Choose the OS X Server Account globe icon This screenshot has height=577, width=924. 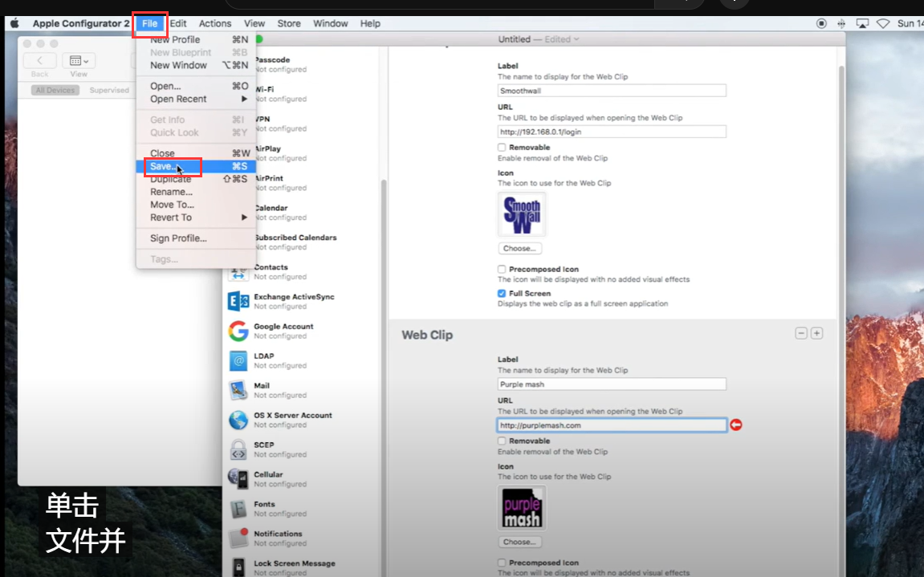tap(238, 420)
